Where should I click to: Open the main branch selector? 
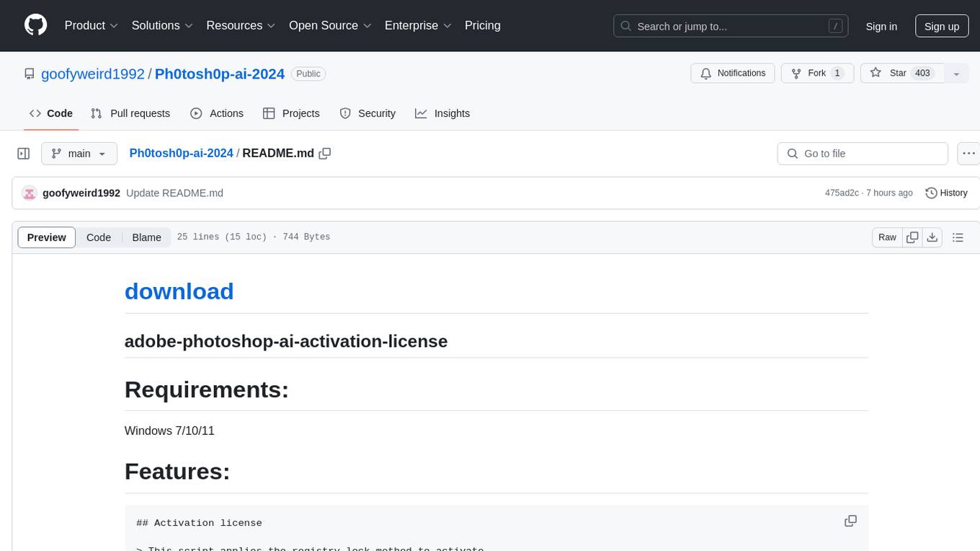pos(79,154)
